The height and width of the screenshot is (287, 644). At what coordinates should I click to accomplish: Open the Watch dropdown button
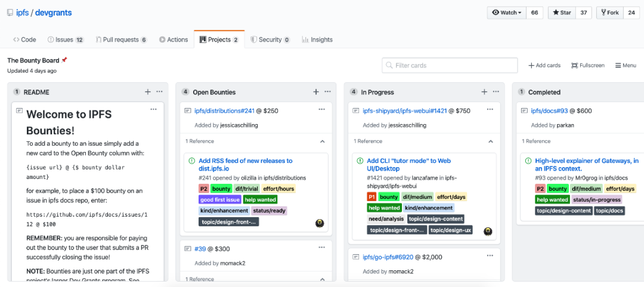[x=507, y=13]
